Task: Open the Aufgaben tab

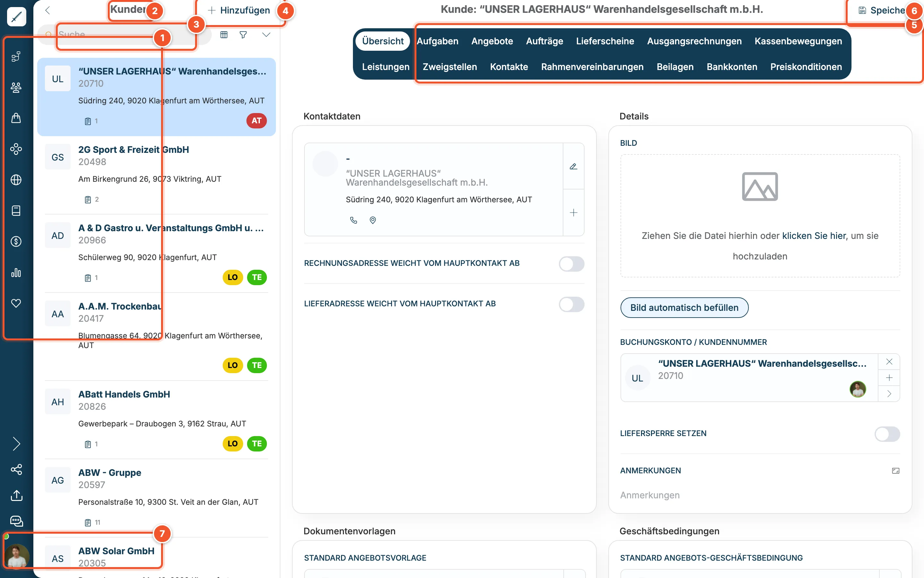Action: click(x=438, y=41)
